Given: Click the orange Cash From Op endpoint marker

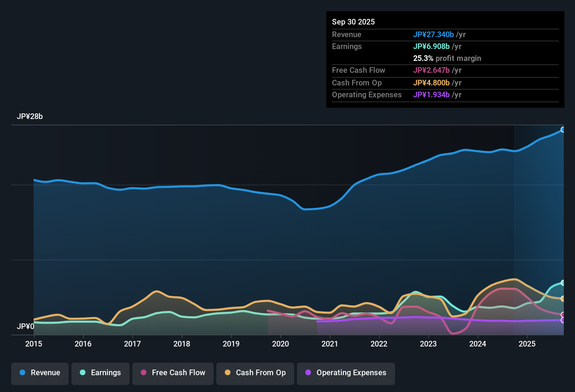Looking at the screenshot, I should [563, 299].
